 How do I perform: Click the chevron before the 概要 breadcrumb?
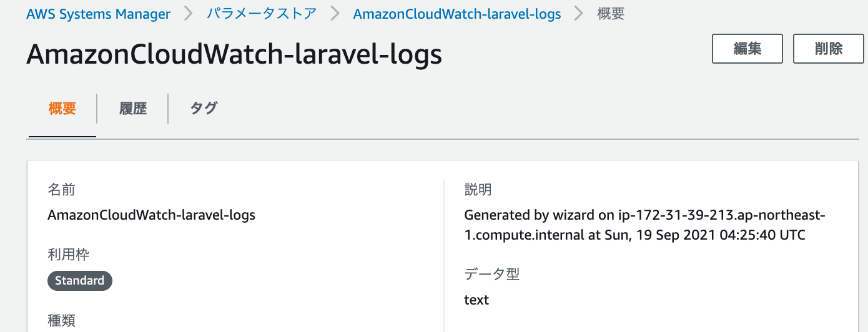pyautogui.click(x=579, y=14)
